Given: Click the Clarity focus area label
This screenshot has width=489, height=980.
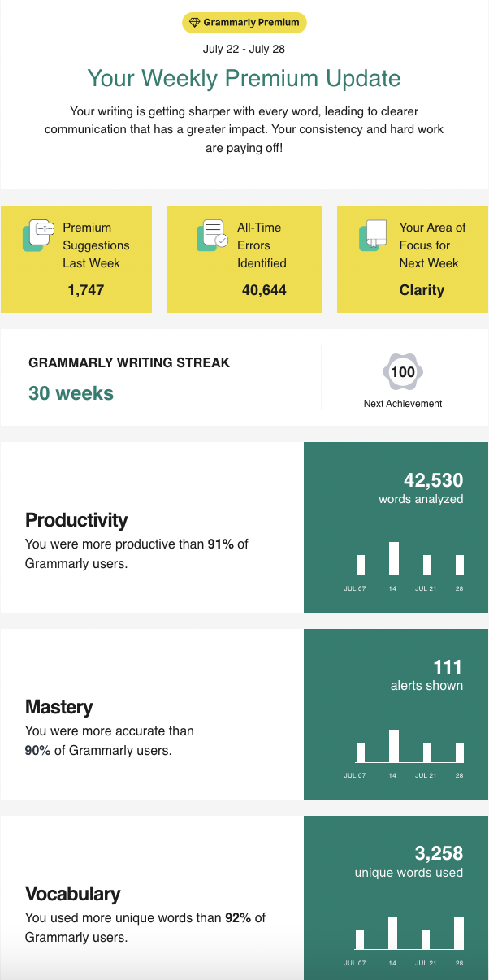Looking at the screenshot, I should click(x=422, y=289).
